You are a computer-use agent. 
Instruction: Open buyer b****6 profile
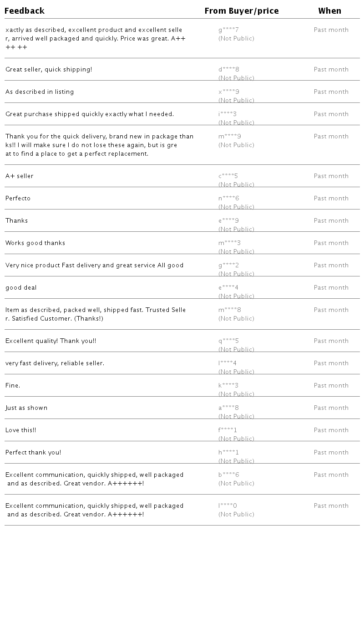228,475
